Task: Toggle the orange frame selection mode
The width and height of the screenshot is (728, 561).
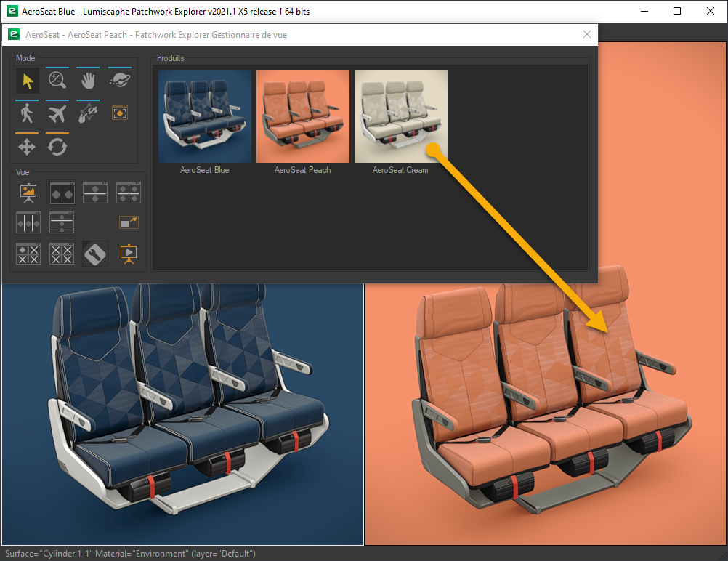Action: tap(119, 113)
